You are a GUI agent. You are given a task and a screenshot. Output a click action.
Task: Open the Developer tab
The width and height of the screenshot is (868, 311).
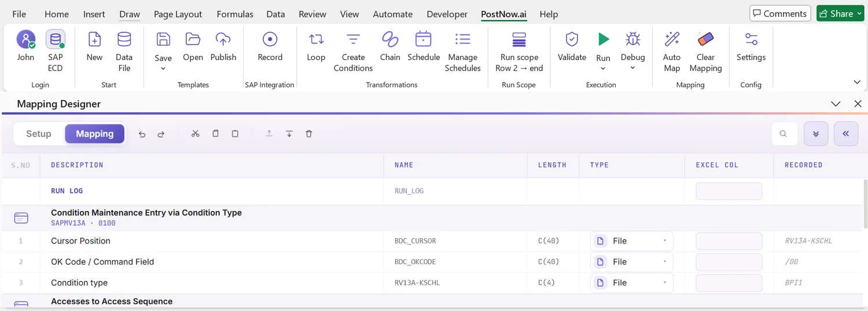tap(447, 14)
